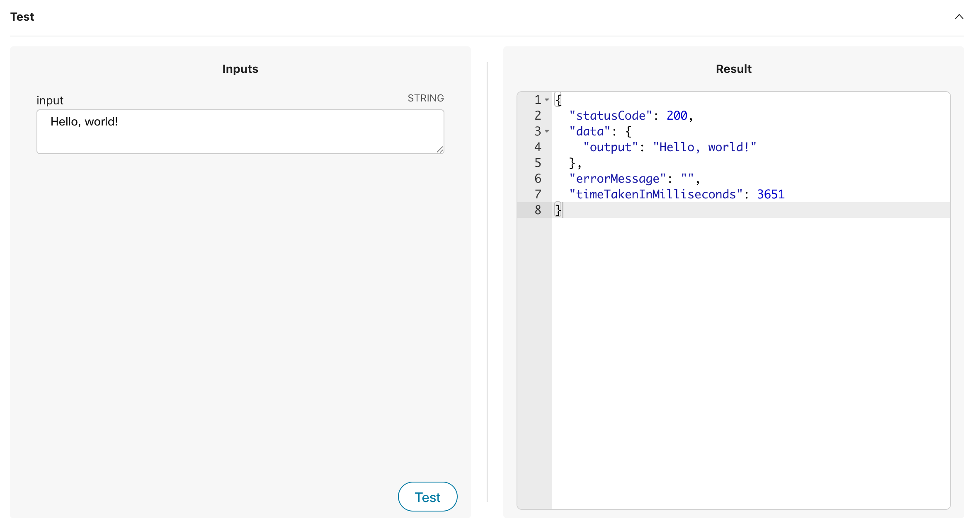Screen dimensions: 980x526
Task: Collapse the Test section chevron
Action: click(959, 17)
